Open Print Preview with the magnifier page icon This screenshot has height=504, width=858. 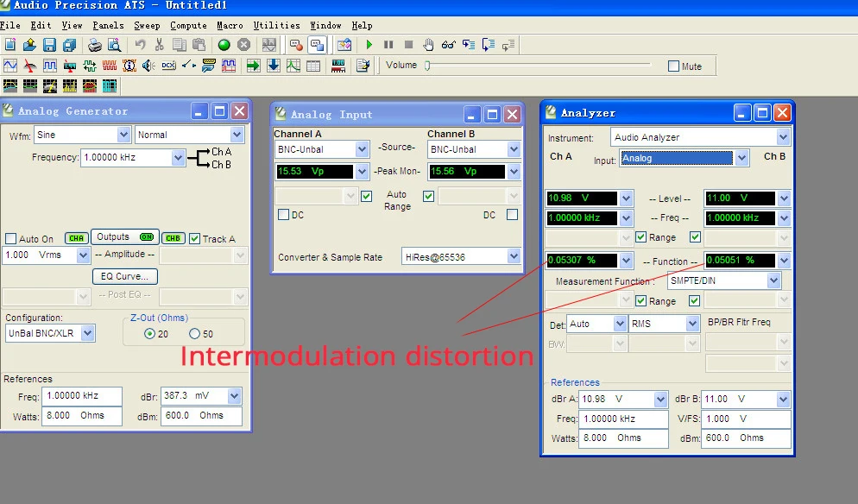pos(114,45)
